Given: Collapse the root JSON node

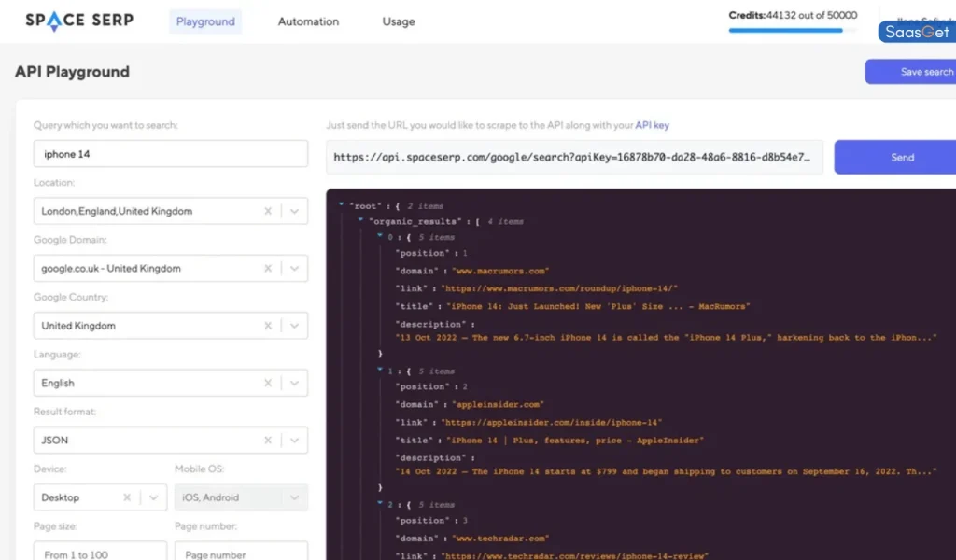Looking at the screenshot, I should click(341, 204).
